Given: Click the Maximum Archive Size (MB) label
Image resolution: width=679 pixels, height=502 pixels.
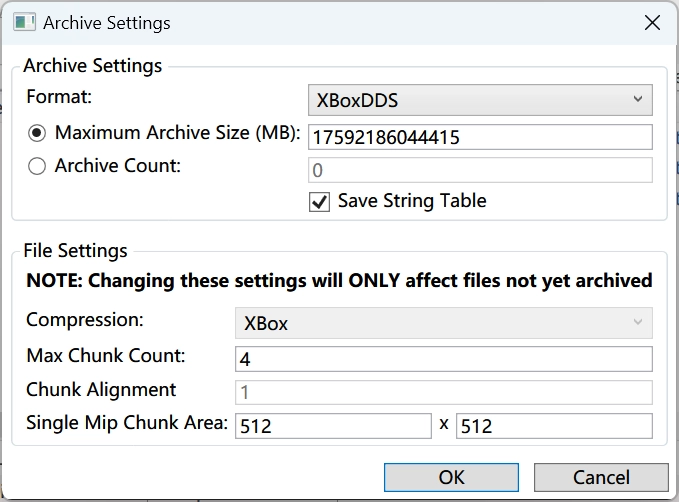Looking at the screenshot, I should [x=178, y=133].
